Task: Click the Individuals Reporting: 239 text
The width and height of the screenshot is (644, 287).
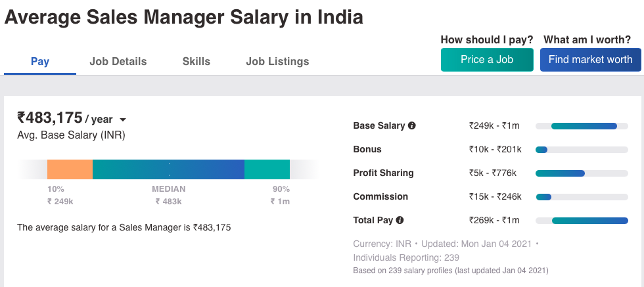Action: point(406,257)
